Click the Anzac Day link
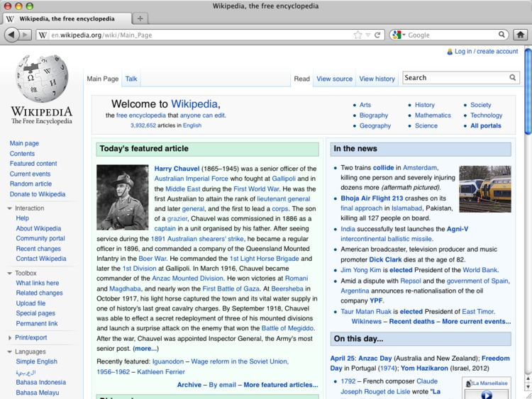Viewport: 532px width, 399px height. tap(375, 359)
